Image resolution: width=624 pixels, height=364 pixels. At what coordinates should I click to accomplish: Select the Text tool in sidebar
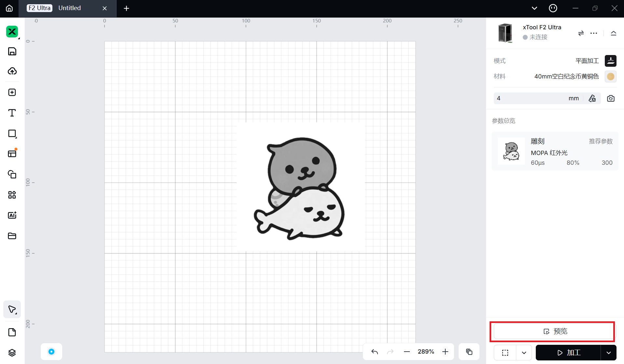(12, 113)
